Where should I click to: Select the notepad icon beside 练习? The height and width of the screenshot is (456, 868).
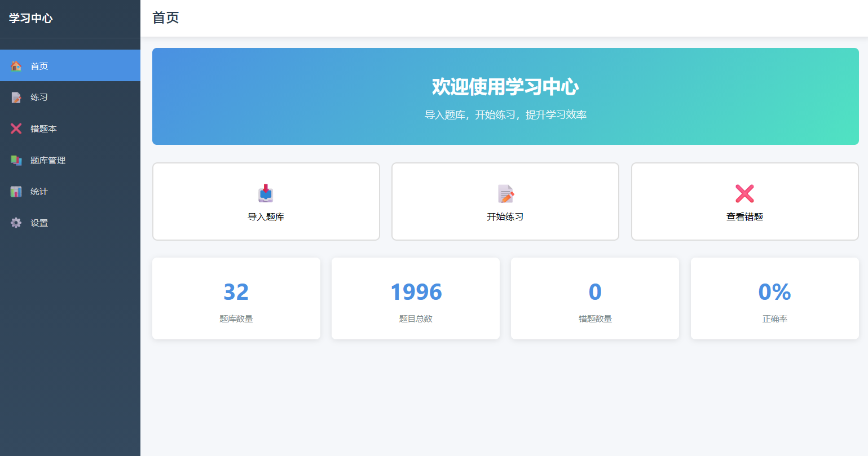16,98
